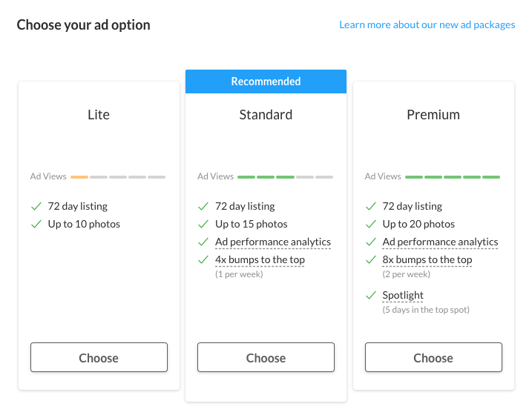This screenshot has width=532, height=418.
Task: Click Ad performance analytics in the Premium plan
Action: coord(440,242)
